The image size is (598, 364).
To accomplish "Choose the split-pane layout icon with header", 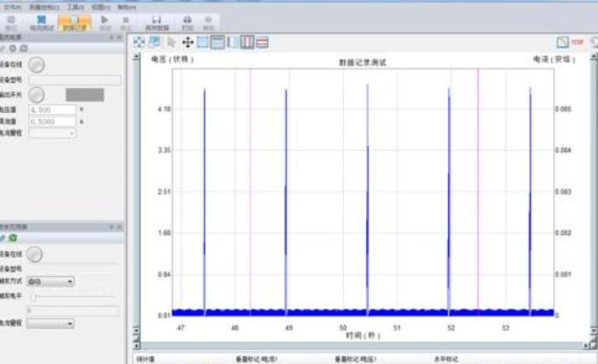I will click(217, 42).
